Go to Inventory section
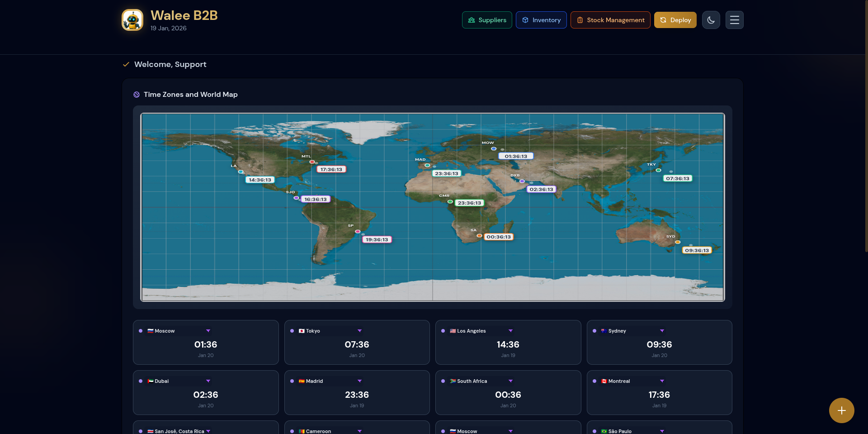 click(x=541, y=20)
